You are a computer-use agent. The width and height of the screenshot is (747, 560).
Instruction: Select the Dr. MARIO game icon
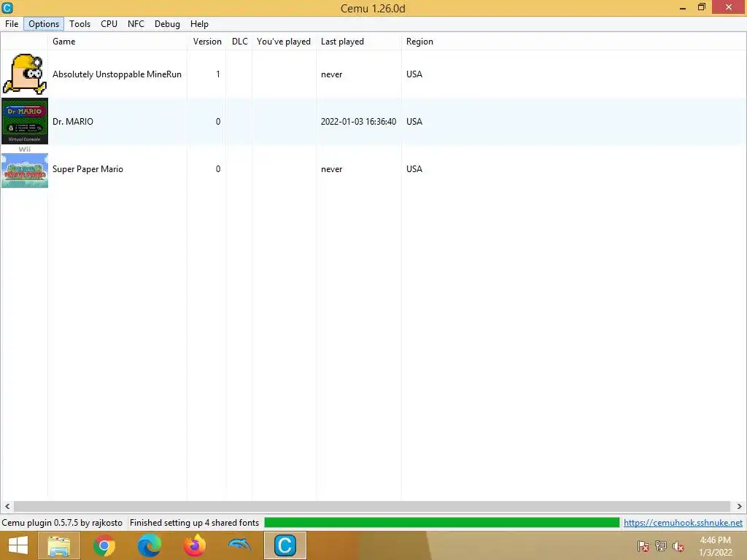click(25, 121)
